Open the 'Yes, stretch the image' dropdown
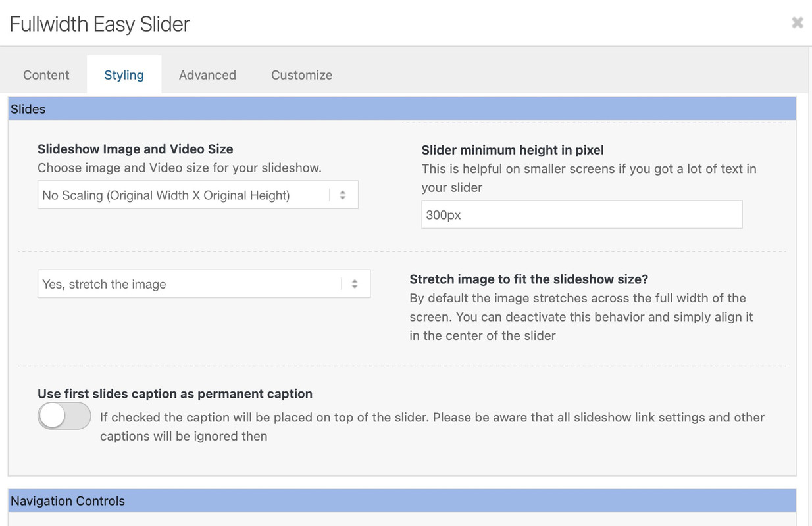Viewport: 812px width, 526px height. coord(204,284)
